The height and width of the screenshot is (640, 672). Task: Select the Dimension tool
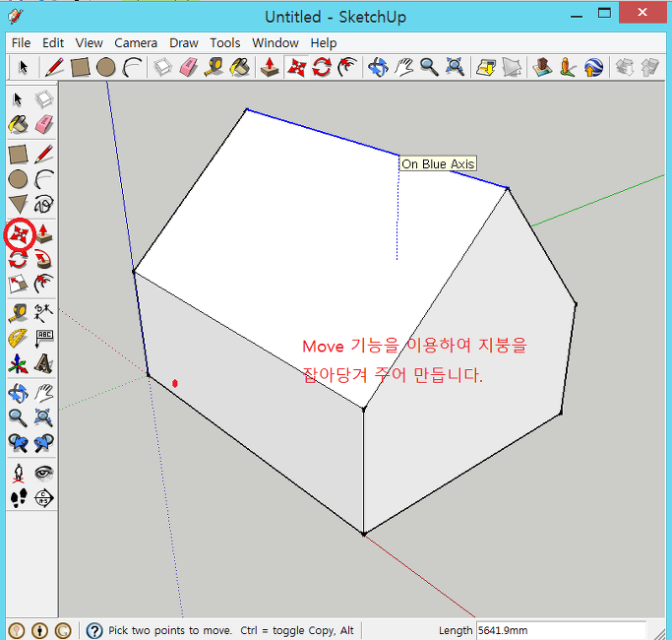[43, 313]
